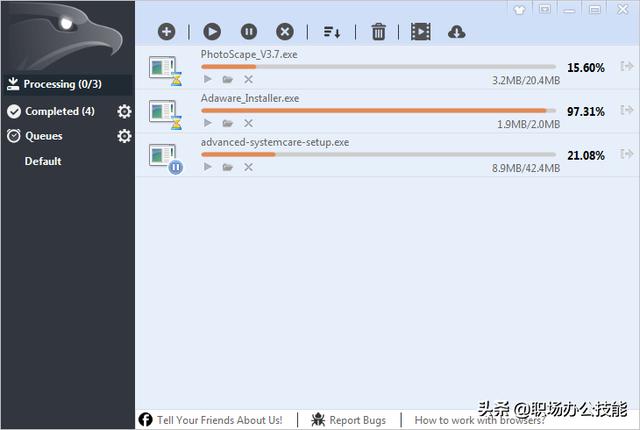Open folder for Adaware_Installer.exe

click(x=228, y=123)
